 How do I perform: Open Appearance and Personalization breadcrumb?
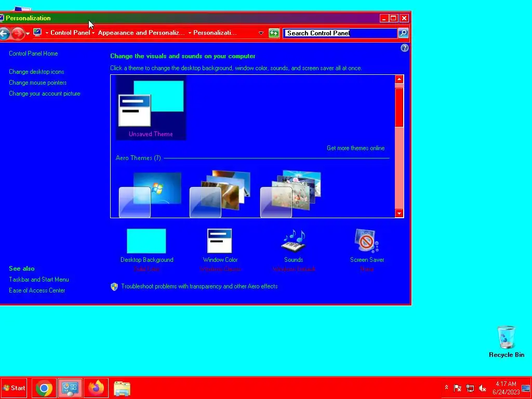[141, 33]
